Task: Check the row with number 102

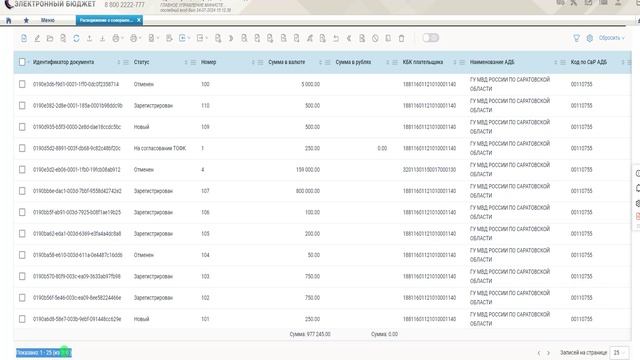Action: pos(22,298)
